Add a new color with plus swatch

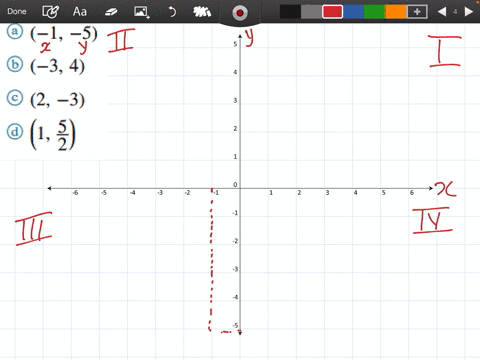(417, 12)
